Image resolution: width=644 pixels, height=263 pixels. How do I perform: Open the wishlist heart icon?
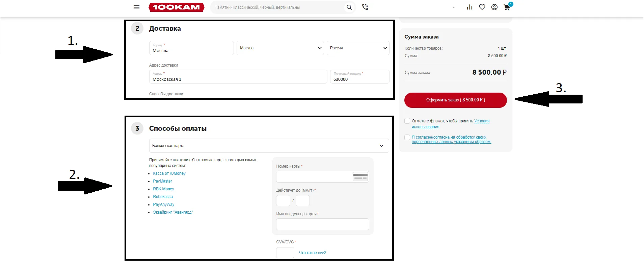(482, 7)
